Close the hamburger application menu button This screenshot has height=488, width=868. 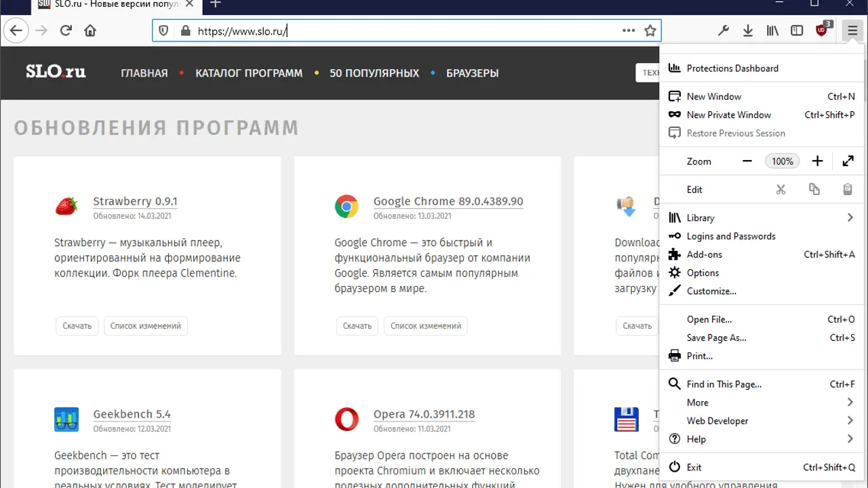pyautogui.click(x=852, y=30)
